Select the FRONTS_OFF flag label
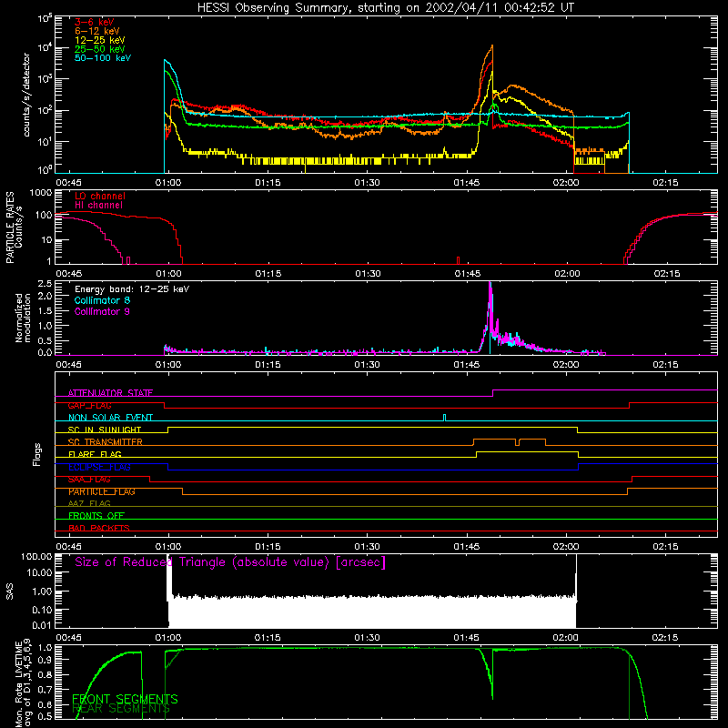Image resolution: width=728 pixels, height=728 pixels. tap(96, 516)
